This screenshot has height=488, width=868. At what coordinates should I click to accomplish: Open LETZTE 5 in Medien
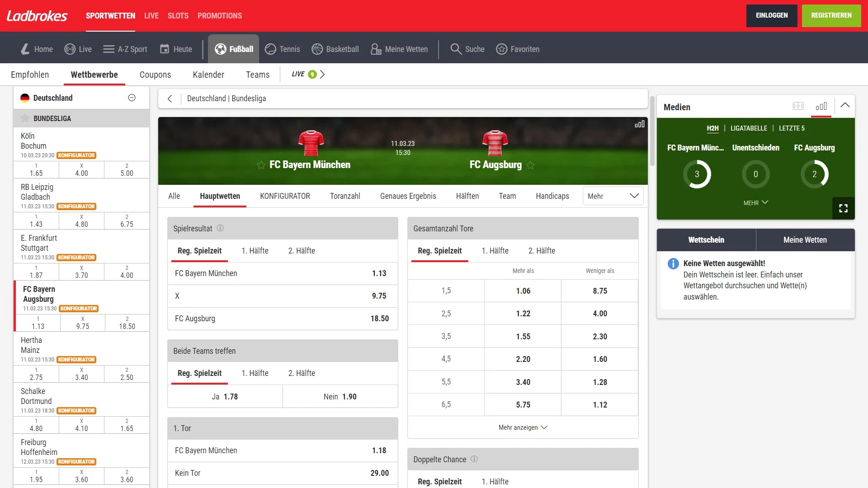(792, 128)
